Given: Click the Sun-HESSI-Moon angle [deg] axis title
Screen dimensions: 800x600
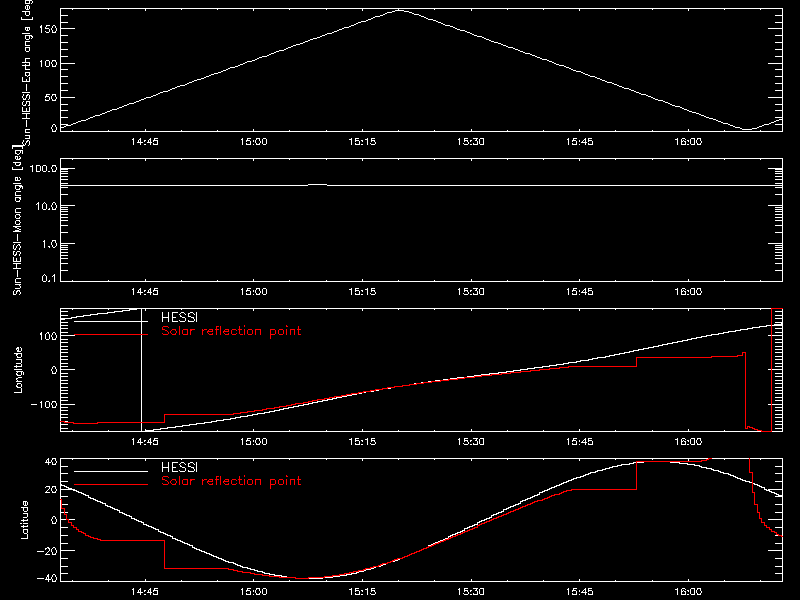Looking at the screenshot, I should point(17,220).
